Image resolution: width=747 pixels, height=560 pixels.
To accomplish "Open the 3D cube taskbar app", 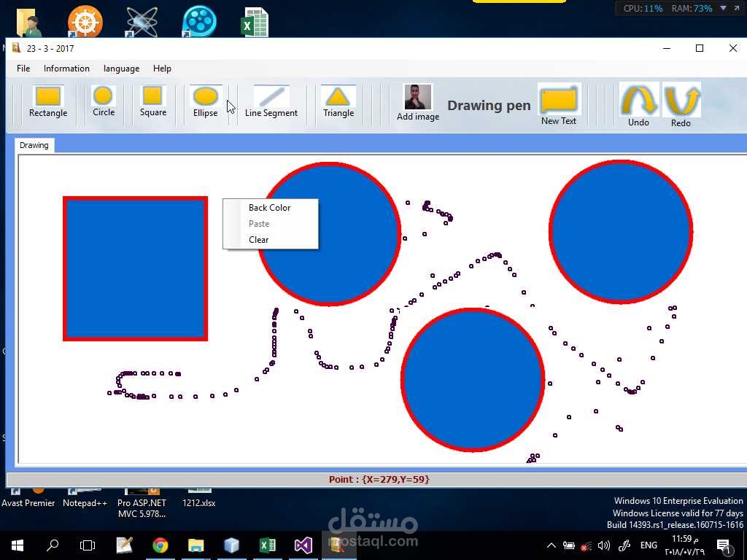I will 231,545.
